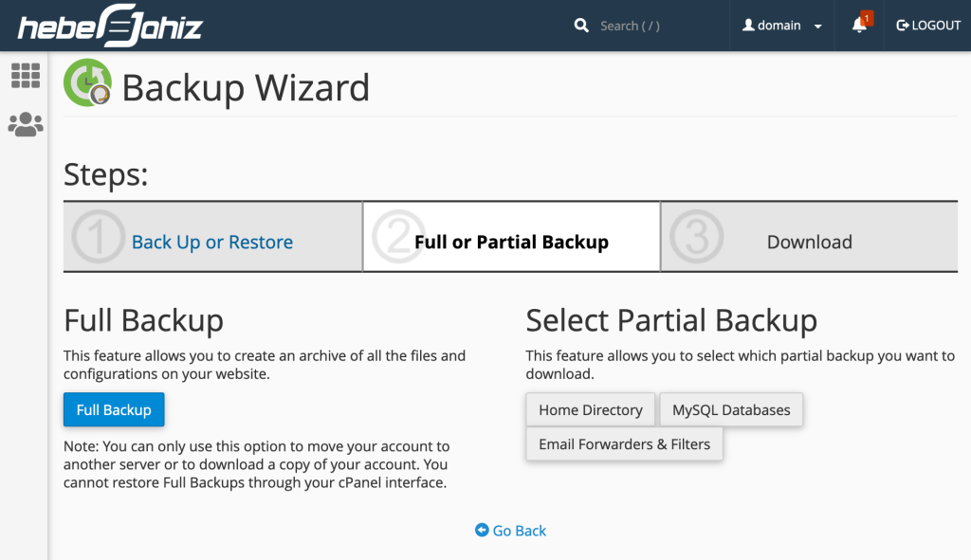
Task: Select the Download step
Action: (x=809, y=243)
